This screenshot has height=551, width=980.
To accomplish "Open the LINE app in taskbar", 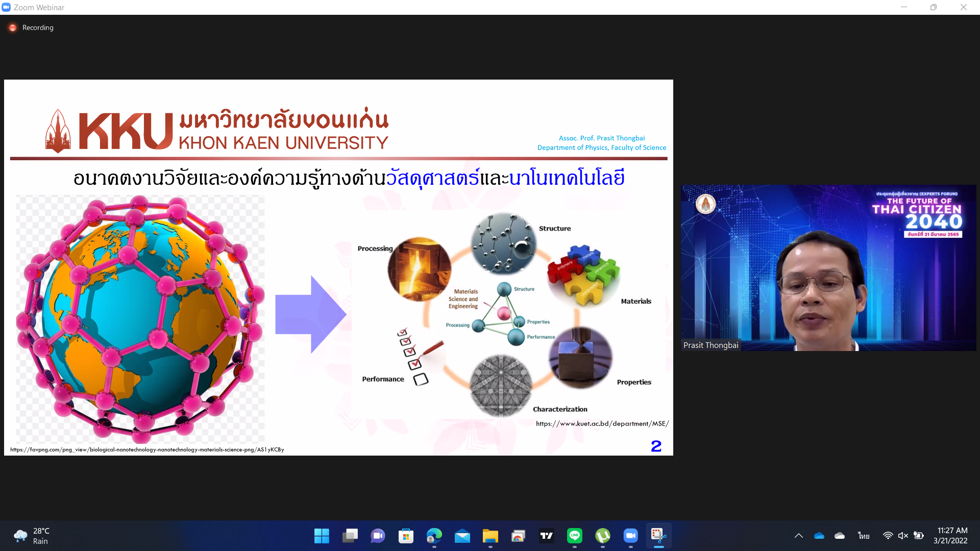I will (x=575, y=536).
